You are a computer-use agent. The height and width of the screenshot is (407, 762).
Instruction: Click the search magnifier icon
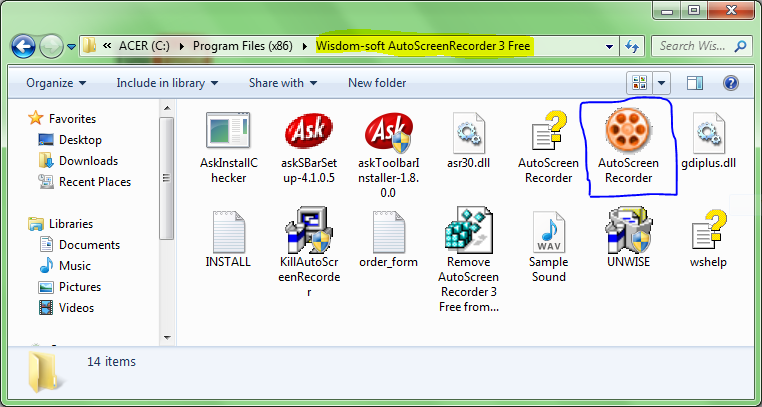tap(739, 47)
